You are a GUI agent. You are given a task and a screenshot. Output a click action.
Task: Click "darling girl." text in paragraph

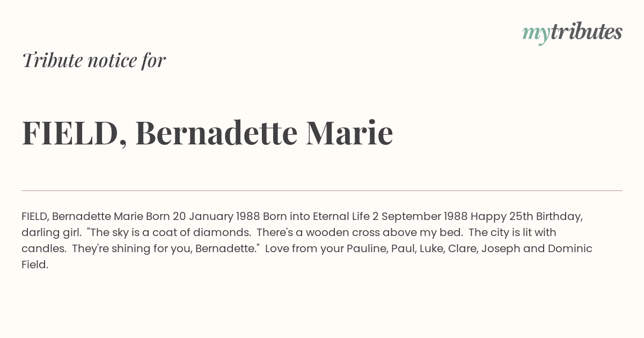click(52, 233)
